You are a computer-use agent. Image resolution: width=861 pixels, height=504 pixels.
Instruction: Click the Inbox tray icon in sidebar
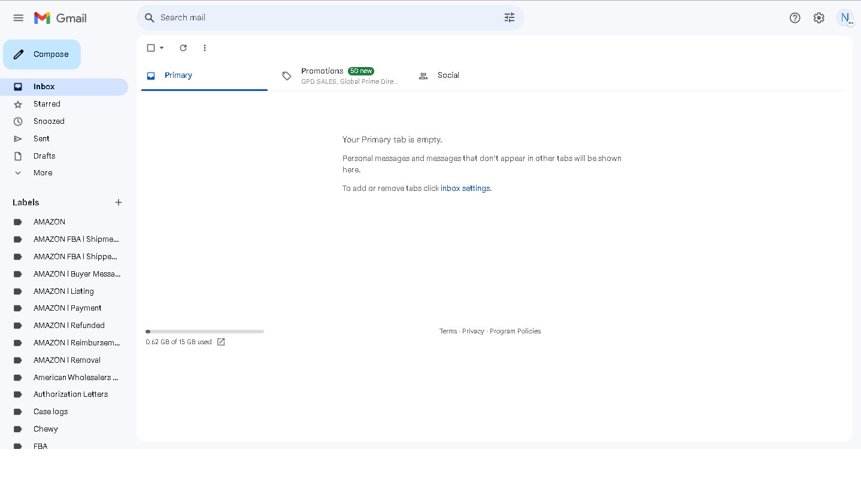point(18,87)
